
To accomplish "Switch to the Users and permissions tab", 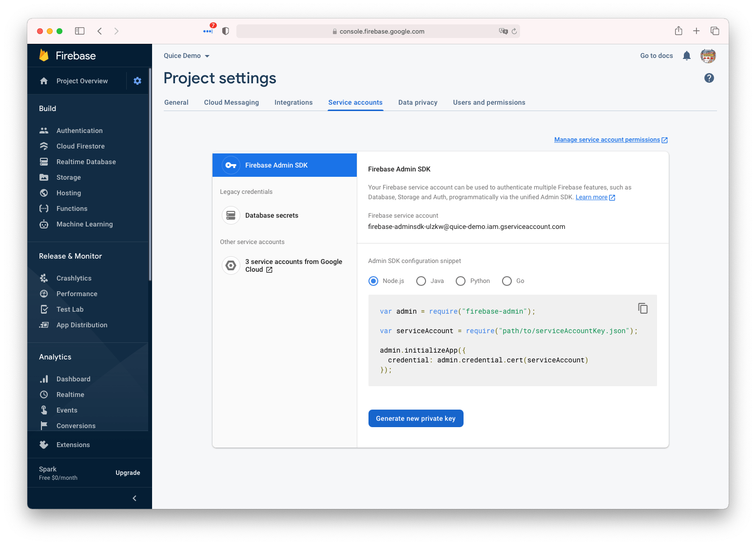I will click(489, 102).
